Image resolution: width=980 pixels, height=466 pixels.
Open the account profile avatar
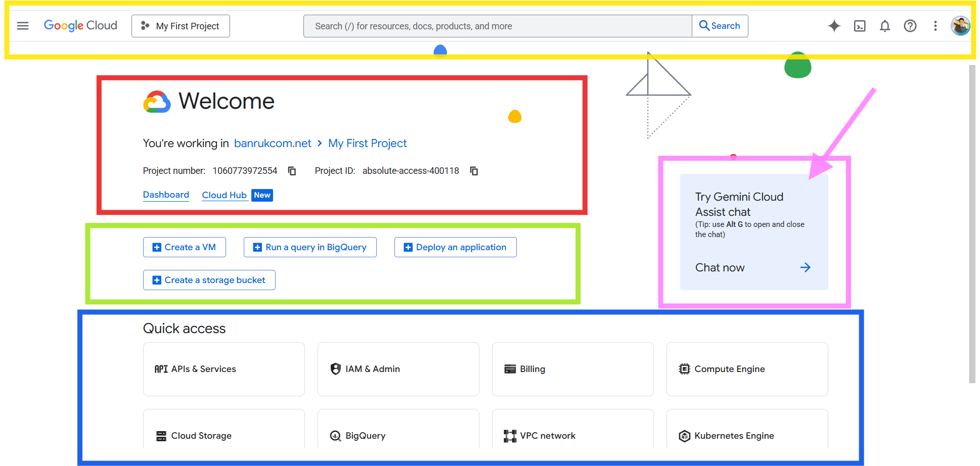(x=960, y=26)
